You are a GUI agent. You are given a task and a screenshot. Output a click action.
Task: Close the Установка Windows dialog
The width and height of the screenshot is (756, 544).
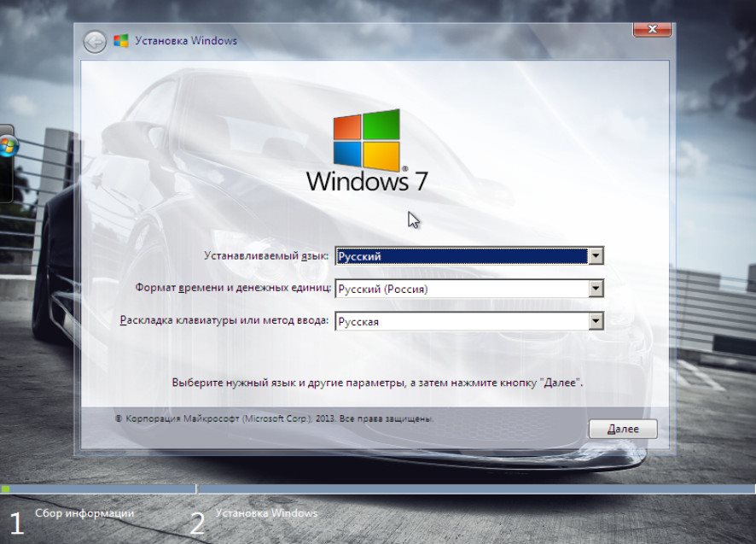(x=652, y=29)
